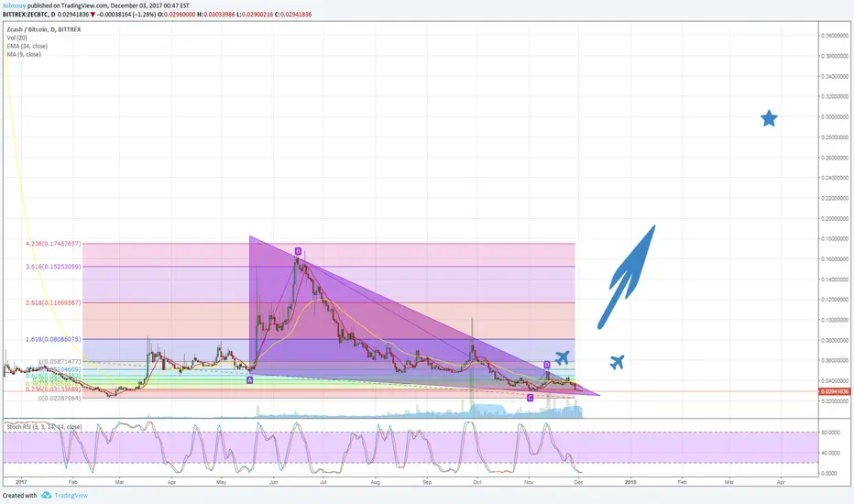Click the blue star target marker
The width and height of the screenshot is (854, 504).
(769, 118)
